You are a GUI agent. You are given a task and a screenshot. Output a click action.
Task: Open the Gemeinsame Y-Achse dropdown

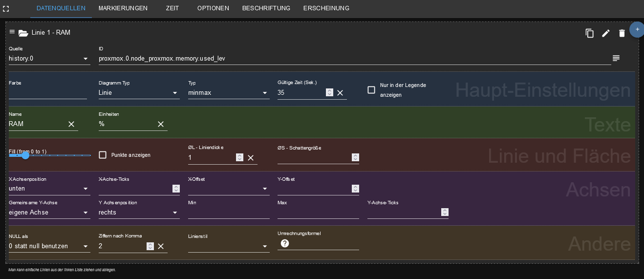click(49, 213)
